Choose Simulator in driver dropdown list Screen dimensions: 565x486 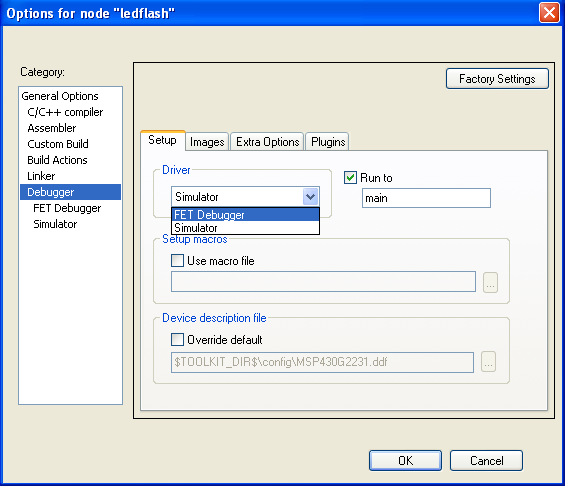245,228
